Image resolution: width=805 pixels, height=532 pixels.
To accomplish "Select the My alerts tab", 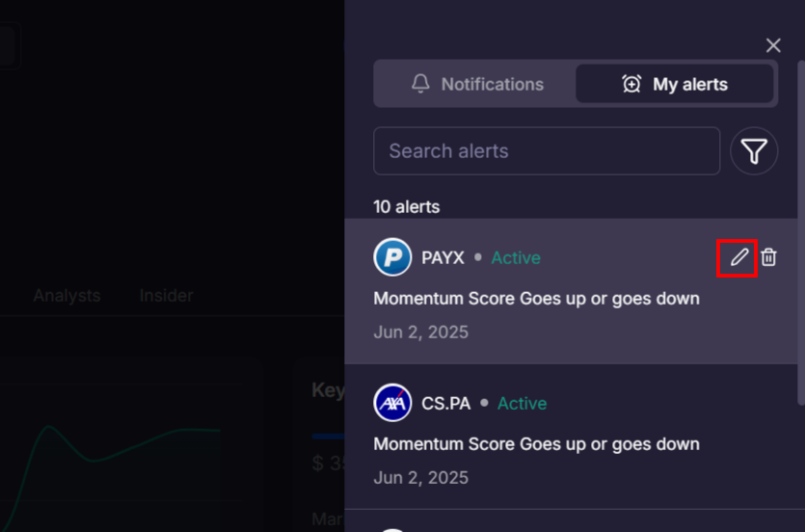I will point(675,84).
